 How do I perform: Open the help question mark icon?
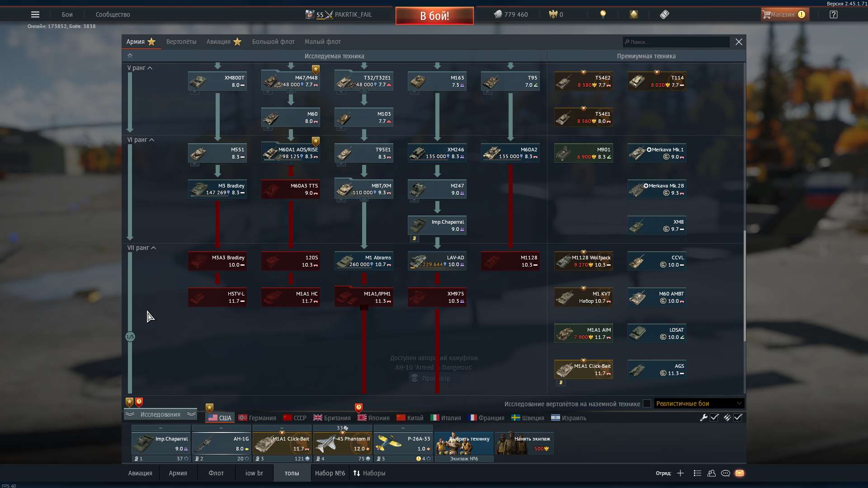point(833,14)
